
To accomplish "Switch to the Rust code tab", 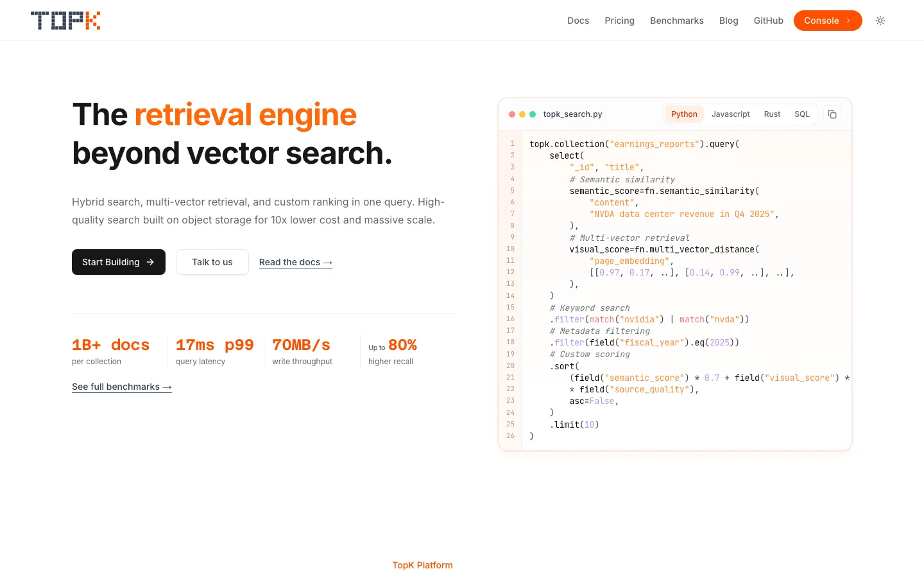I will coord(772,114).
